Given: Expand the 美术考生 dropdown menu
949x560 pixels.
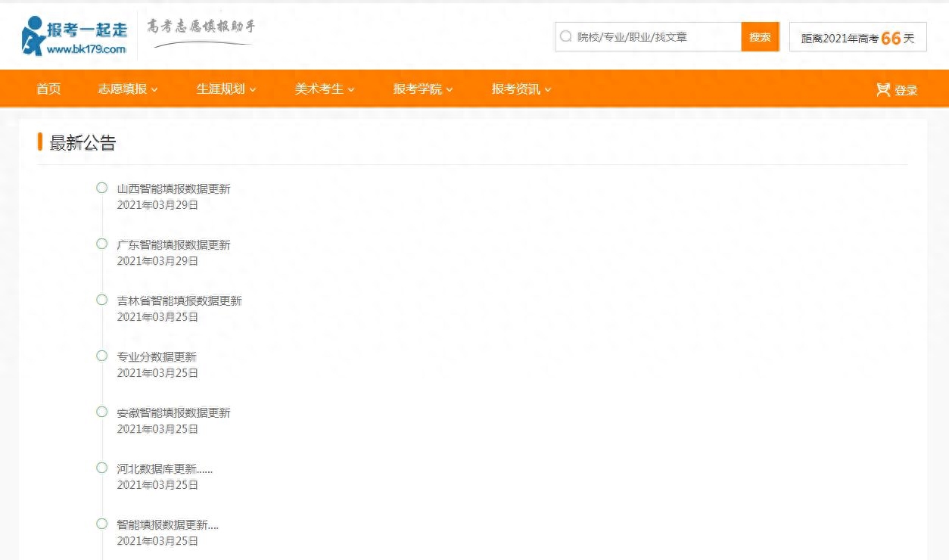Looking at the screenshot, I should point(324,89).
